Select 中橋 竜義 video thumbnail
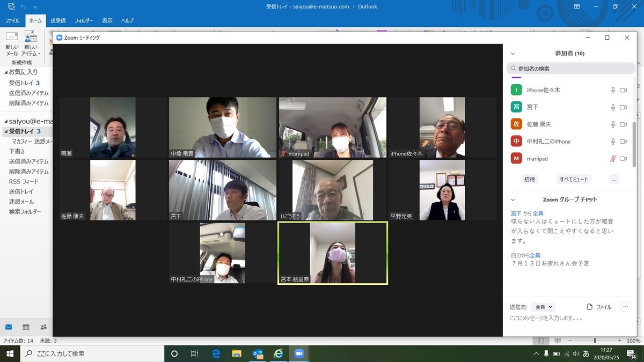Screen dimensions: 644x362 (223, 128)
